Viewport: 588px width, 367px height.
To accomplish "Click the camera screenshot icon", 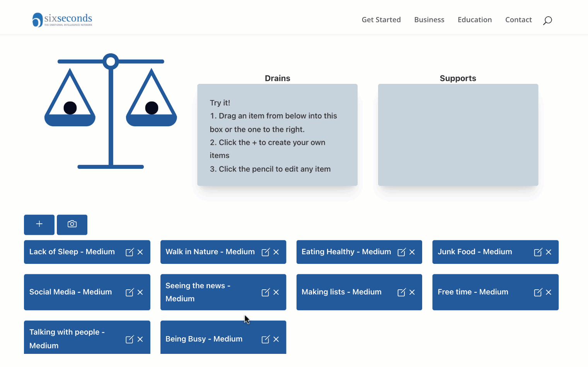I will pos(72,224).
